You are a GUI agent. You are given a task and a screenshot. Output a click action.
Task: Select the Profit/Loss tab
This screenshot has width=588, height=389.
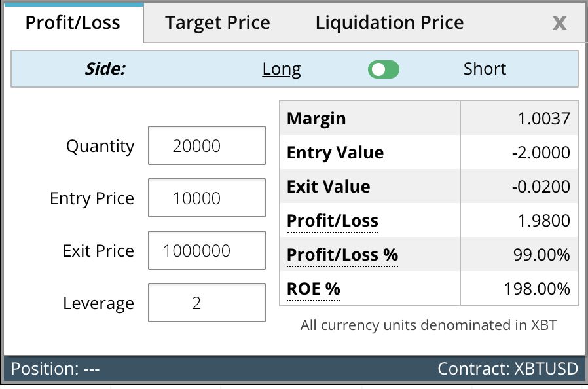coord(73,23)
